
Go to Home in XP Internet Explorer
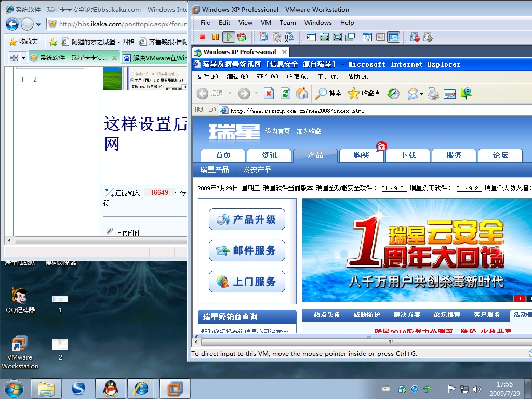tap(302, 94)
